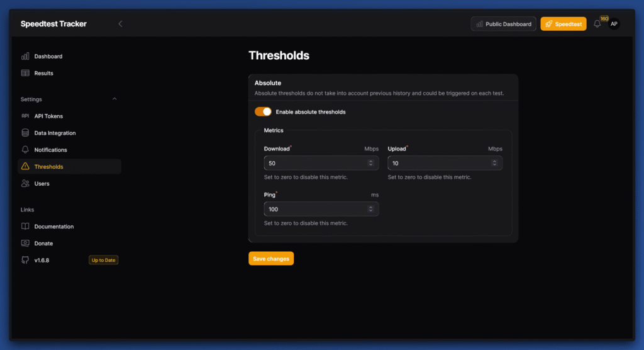The height and width of the screenshot is (350, 644).
Task: Collapse the Settings section chevron
Action: [114, 99]
